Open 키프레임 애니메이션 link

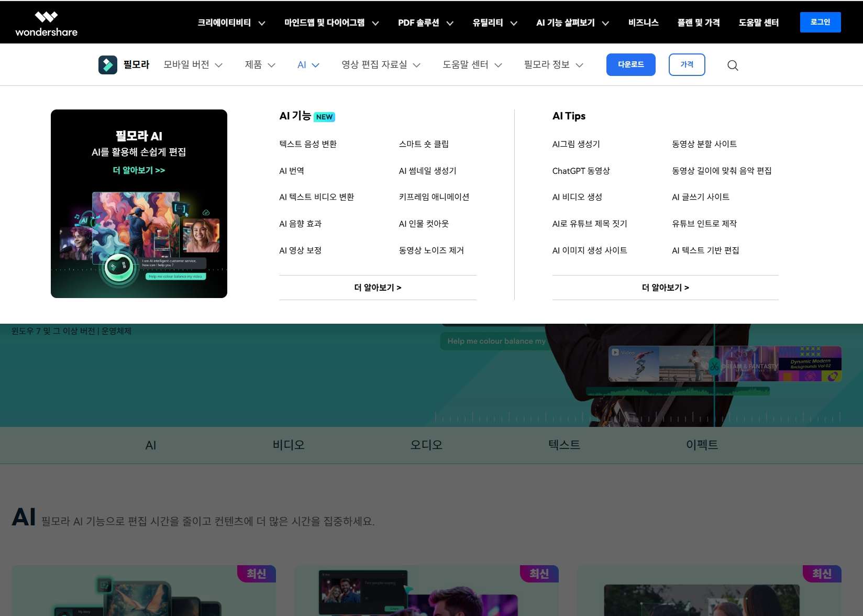coord(434,197)
